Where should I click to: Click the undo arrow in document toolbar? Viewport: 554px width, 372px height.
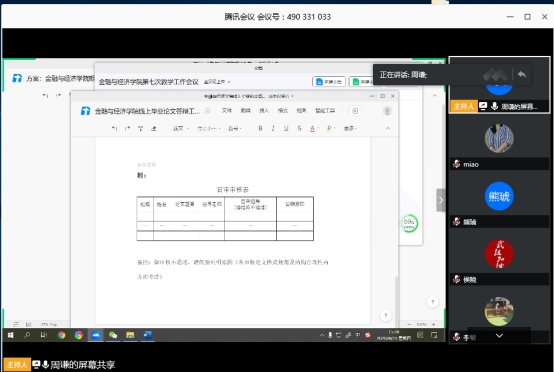(x=114, y=128)
